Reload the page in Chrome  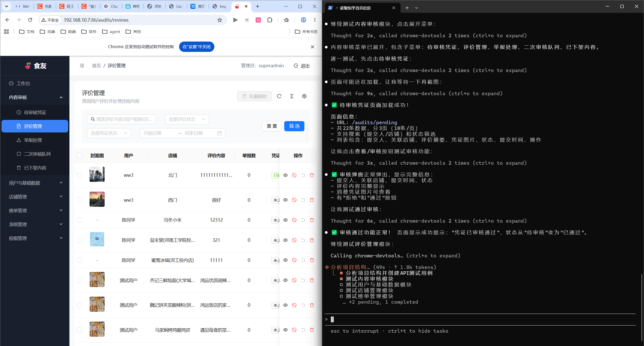30,20
